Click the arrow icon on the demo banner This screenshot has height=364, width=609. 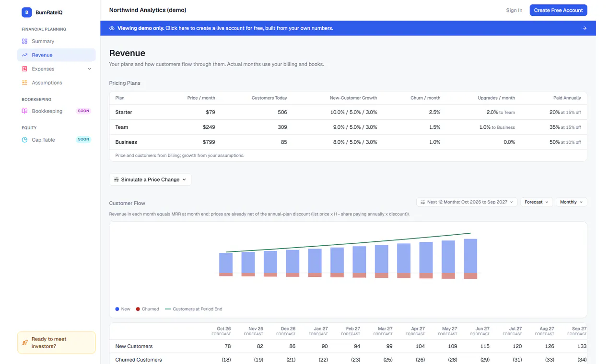pyautogui.click(x=585, y=28)
